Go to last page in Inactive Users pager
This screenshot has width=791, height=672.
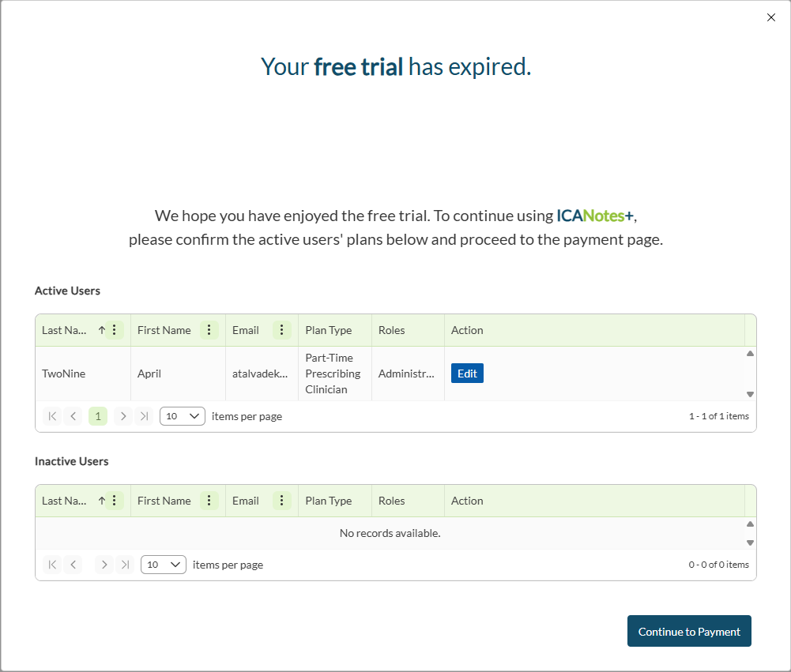(125, 565)
